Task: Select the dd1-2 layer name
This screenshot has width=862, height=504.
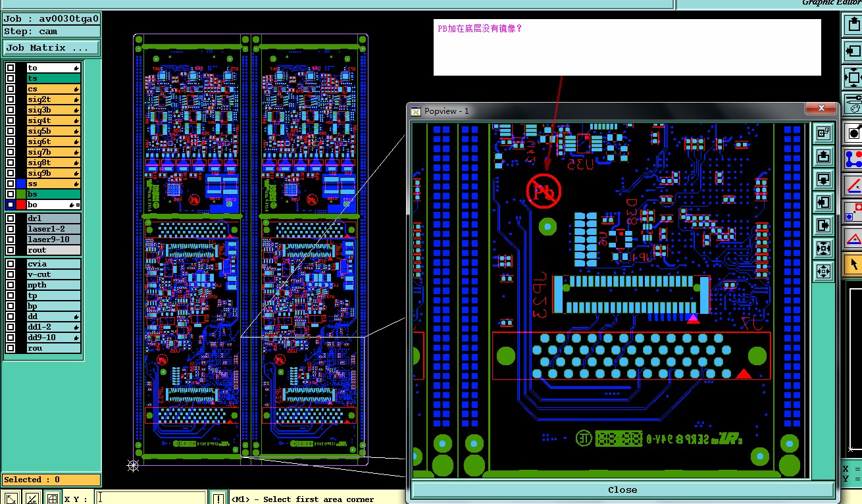Action: click(53, 327)
